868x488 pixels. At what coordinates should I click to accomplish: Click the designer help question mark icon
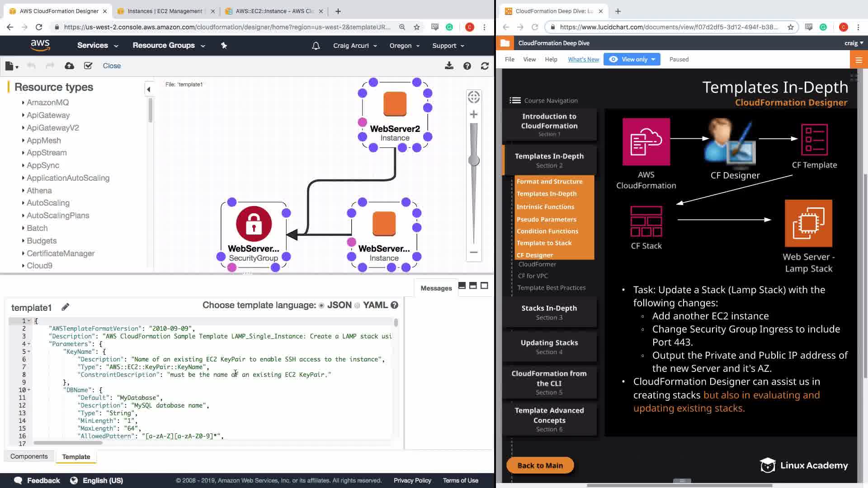467,66
